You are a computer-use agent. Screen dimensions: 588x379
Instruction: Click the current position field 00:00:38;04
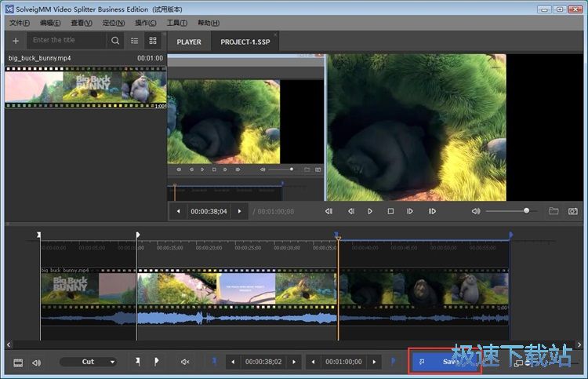209,212
